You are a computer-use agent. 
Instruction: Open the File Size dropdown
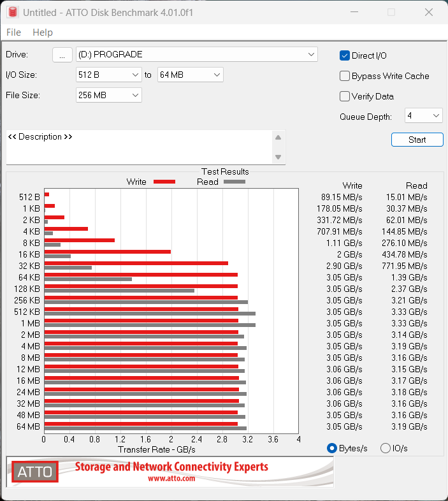[135, 95]
